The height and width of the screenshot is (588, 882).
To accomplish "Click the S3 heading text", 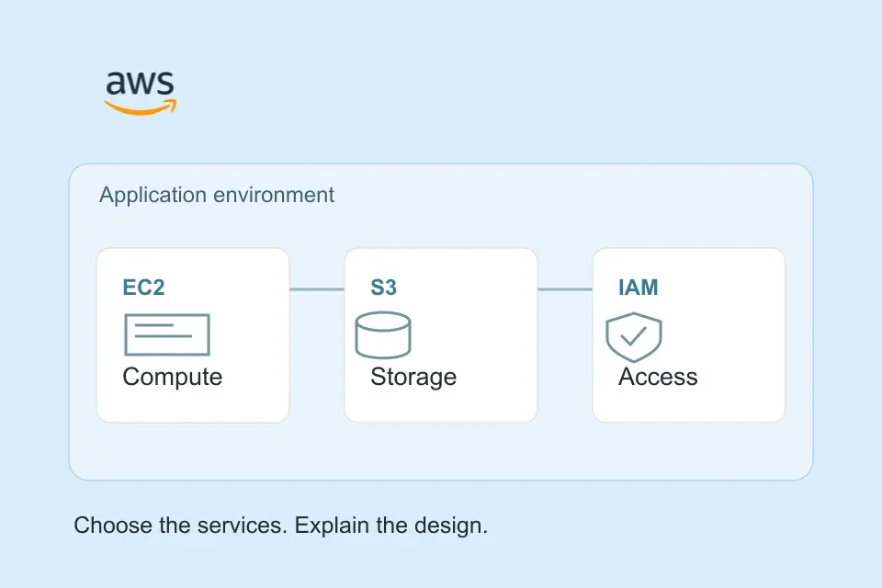I will point(384,288).
